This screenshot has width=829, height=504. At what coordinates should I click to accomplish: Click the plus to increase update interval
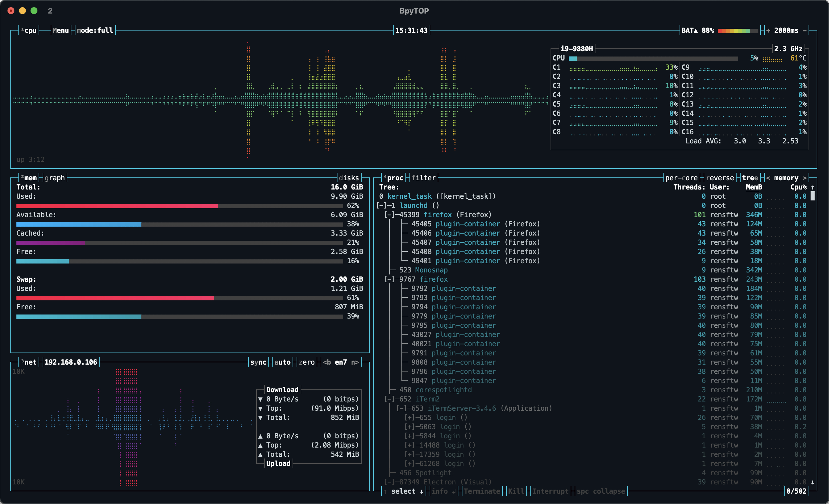768,31
